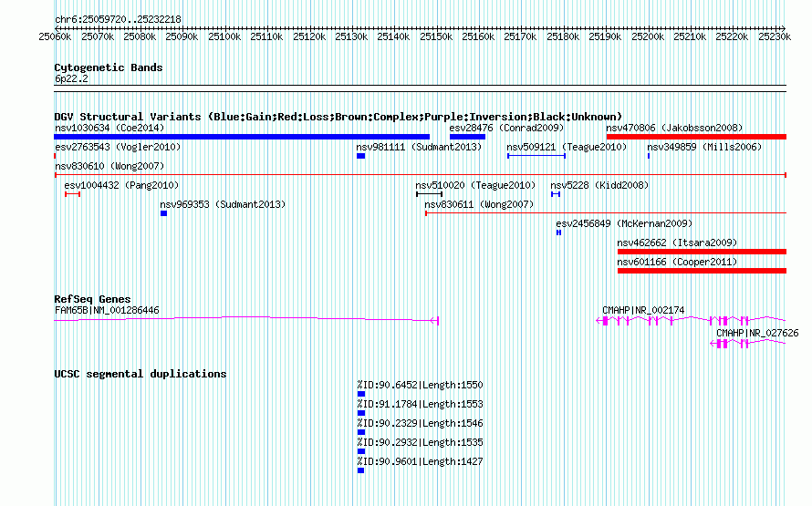Select segmental duplication %ID:90.9601 Length:1427
This screenshot has height=506, width=812.
[360, 470]
